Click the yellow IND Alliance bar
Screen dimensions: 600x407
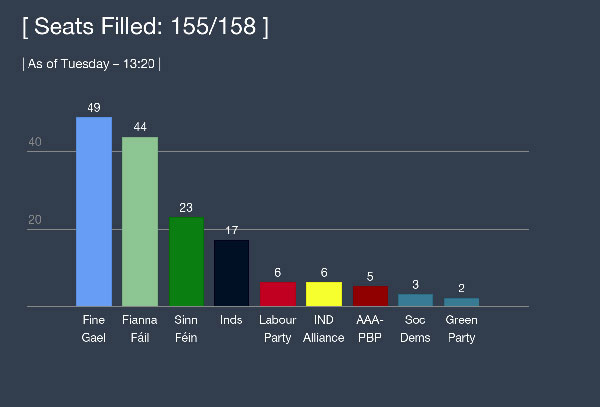[x=323, y=294]
